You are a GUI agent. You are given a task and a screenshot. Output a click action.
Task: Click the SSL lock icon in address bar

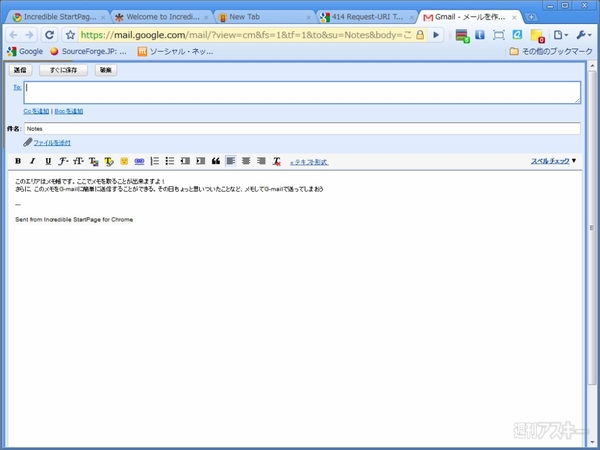pyautogui.click(x=420, y=35)
